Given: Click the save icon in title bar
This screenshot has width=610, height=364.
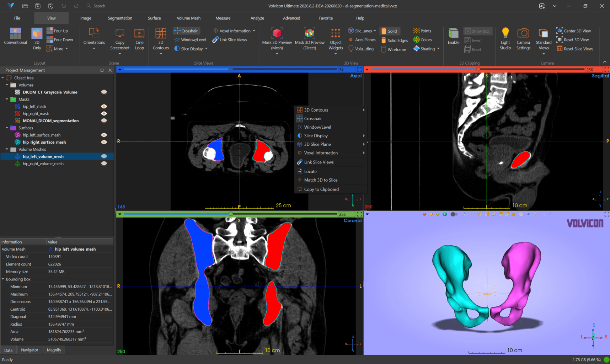Looking at the screenshot, I should click(x=38, y=6).
